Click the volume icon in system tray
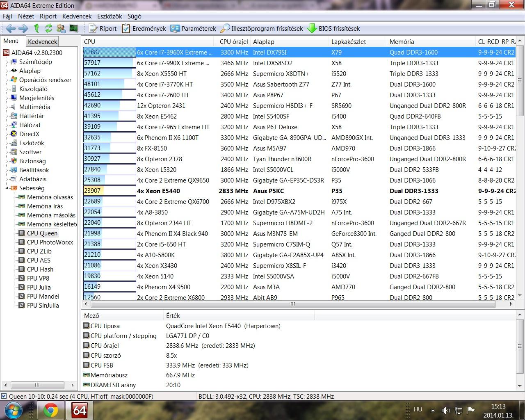This screenshot has height=420, width=525. 446,410
